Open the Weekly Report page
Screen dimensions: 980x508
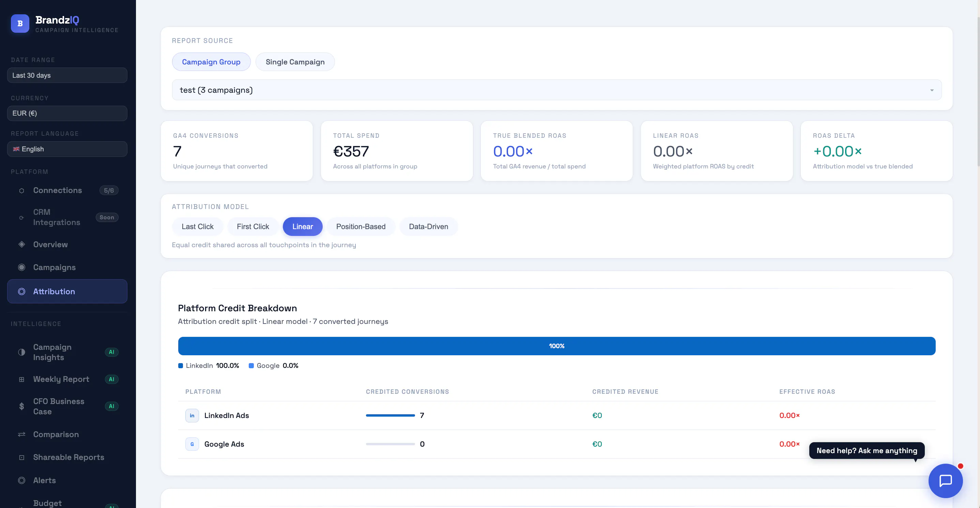pyautogui.click(x=67, y=379)
